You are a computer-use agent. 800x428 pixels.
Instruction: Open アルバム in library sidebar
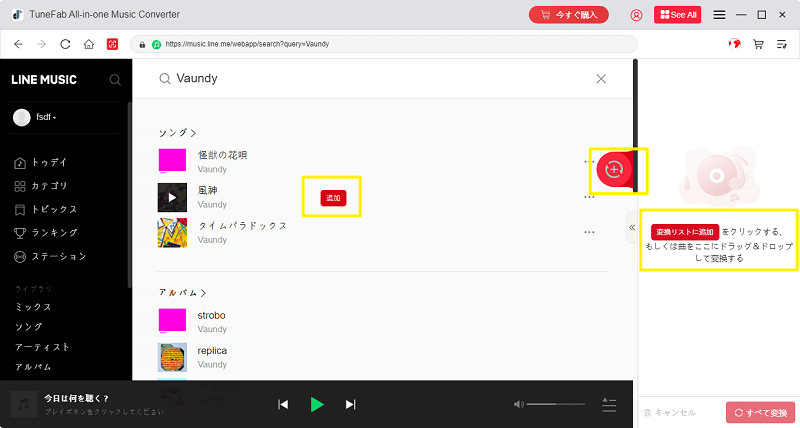[x=33, y=367]
